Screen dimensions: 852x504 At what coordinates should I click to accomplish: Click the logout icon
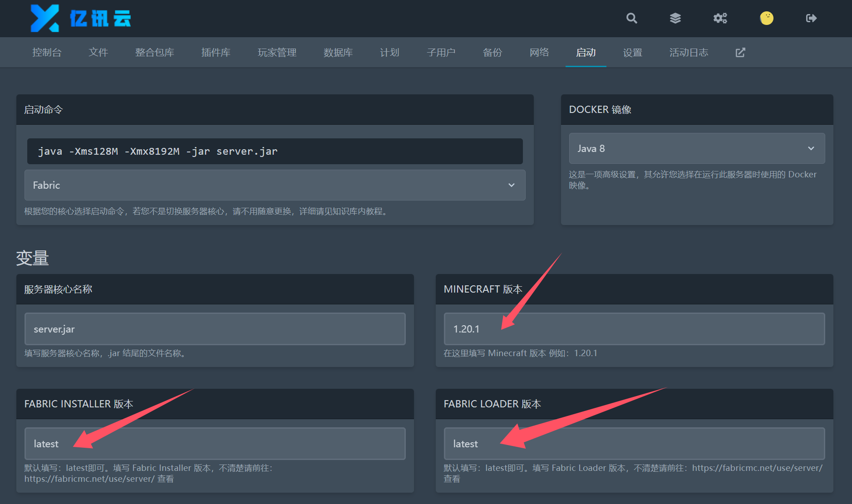point(811,18)
